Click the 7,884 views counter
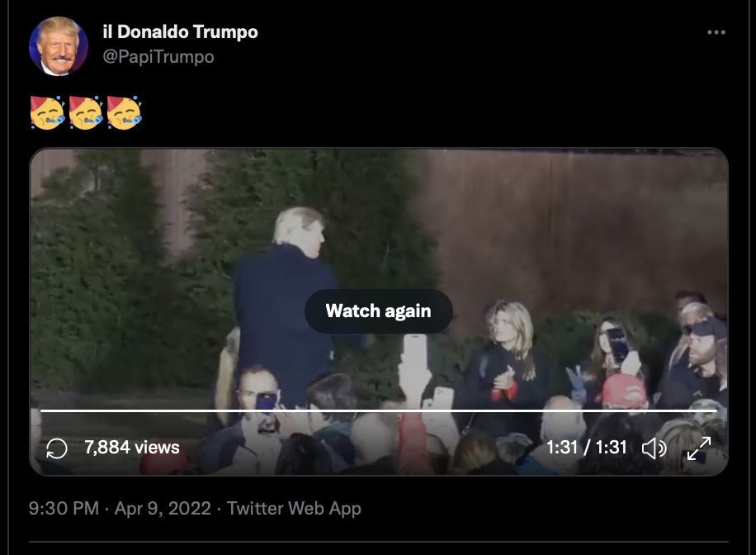The width and height of the screenshot is (756, 555). (131, 448)
